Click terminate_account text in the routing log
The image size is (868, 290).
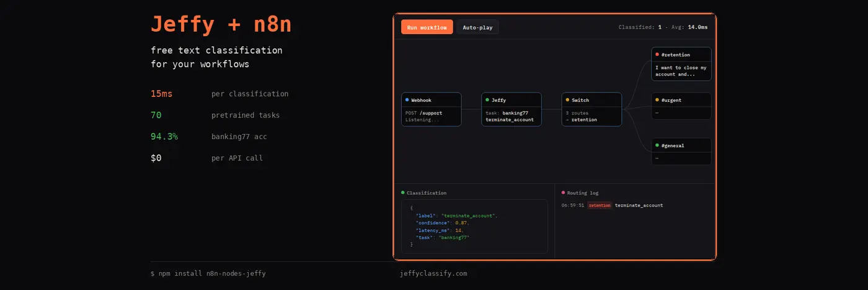click(639, 206)
